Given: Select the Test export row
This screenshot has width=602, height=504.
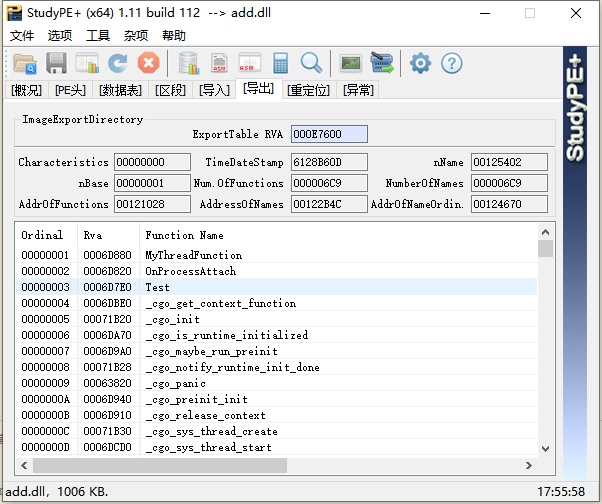Looking at the screenshot, I should click(x=276, y=287).
